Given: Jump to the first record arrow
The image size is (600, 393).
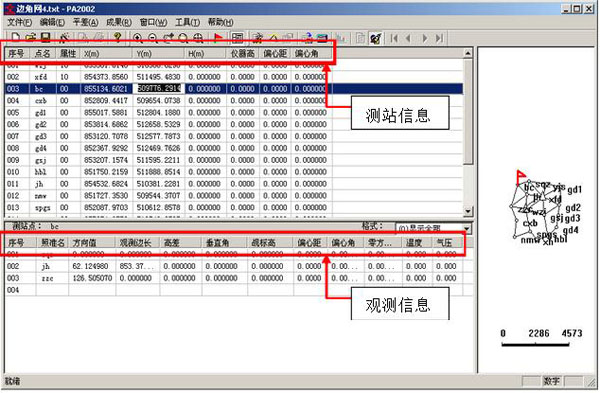Looking at the screenshot, I should [x=394, y=38].
